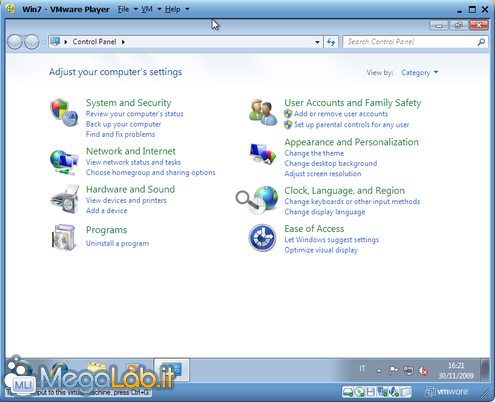
Task: Open Ease of Access heading
Action: [x=314, y=229]
